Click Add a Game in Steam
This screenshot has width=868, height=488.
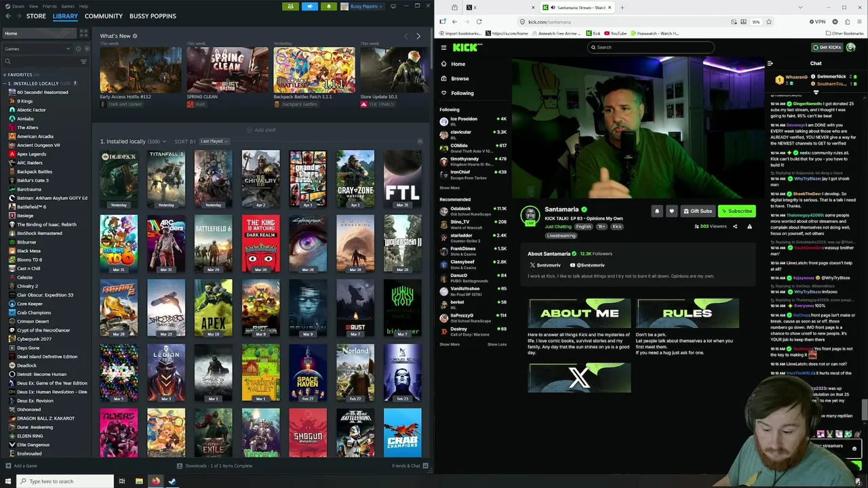point(21,466)
